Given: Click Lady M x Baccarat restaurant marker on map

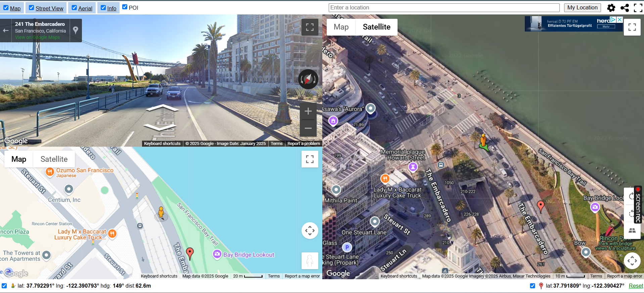Looking at the screenshot, I should 112,234.
